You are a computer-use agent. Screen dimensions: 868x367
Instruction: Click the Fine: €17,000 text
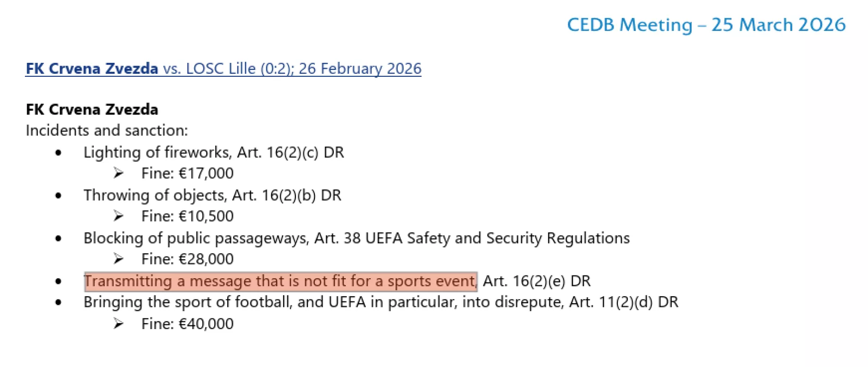pyautogui.click(x=187, y=173)
